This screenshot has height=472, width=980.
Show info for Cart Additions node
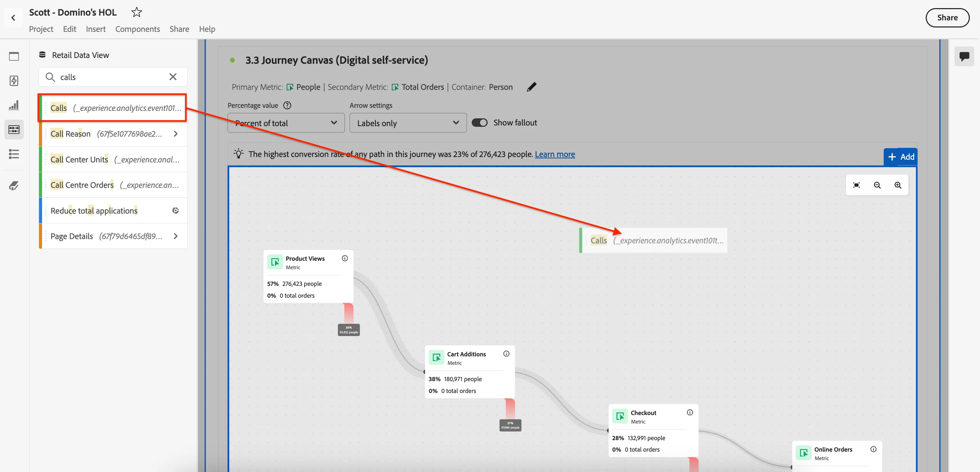coord(506,354)
